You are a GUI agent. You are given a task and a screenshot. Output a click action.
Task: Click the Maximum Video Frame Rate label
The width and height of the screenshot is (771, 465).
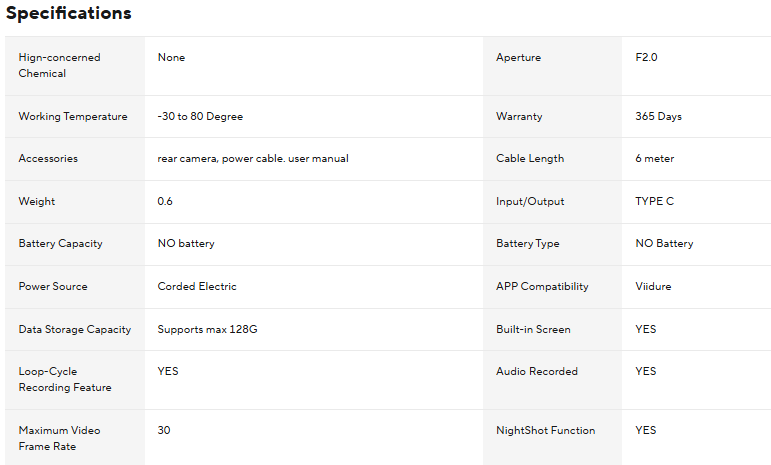point(59,438)
